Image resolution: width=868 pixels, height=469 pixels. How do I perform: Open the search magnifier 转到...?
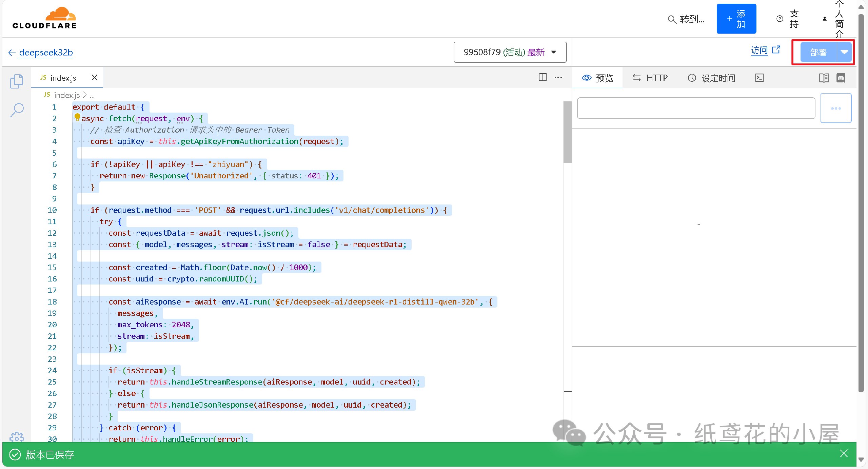coord(686,19)
